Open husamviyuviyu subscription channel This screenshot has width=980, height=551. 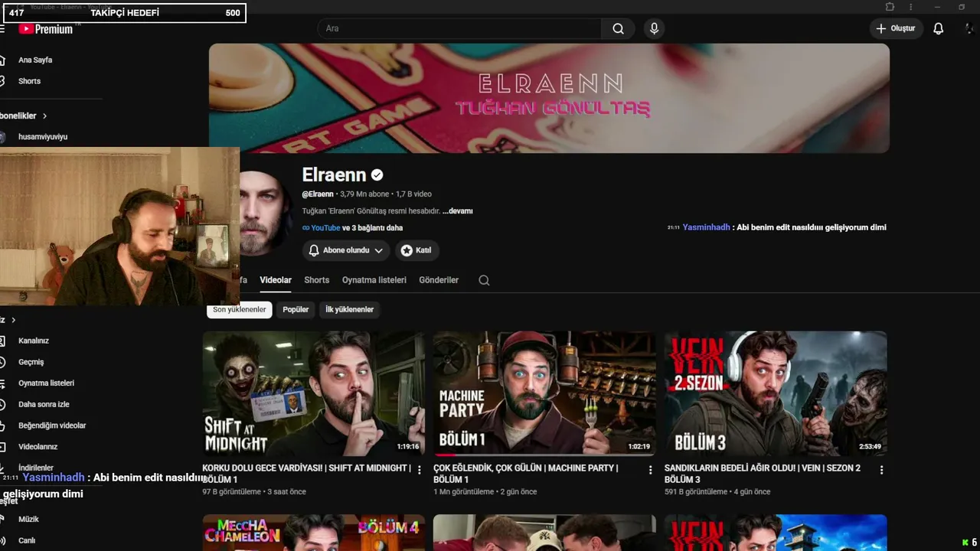tap(43, 137)
